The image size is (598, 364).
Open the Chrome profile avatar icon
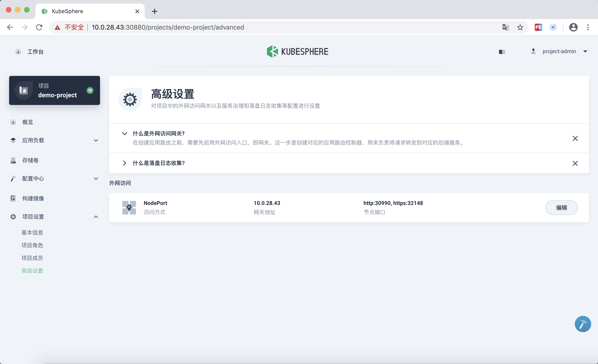[573, 27]
